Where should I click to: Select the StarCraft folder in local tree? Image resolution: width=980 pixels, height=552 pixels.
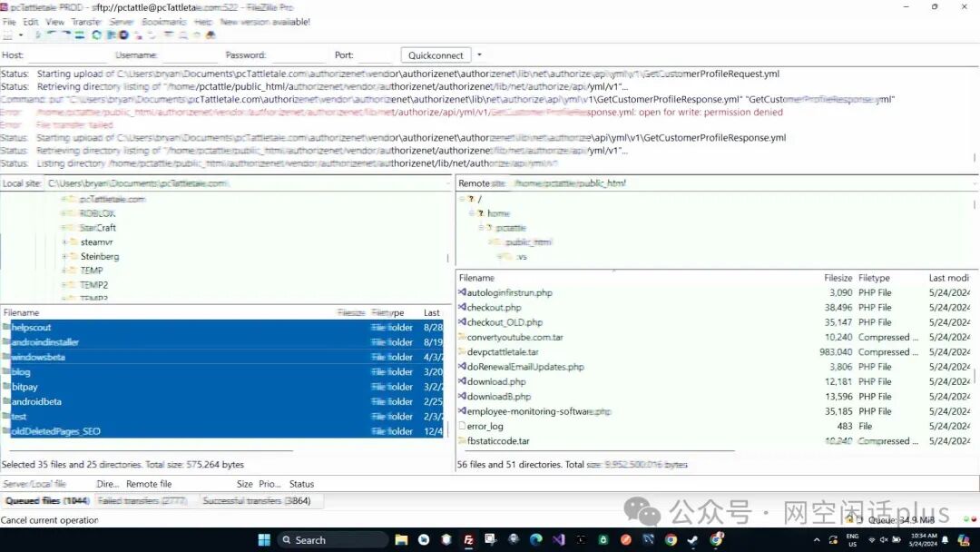[97, 228]
